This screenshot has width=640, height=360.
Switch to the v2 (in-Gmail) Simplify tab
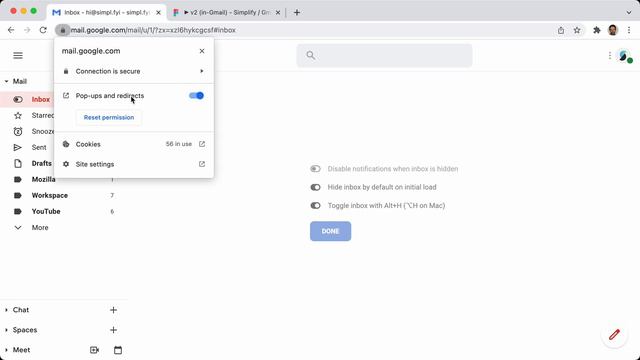[x=226, y=13]
